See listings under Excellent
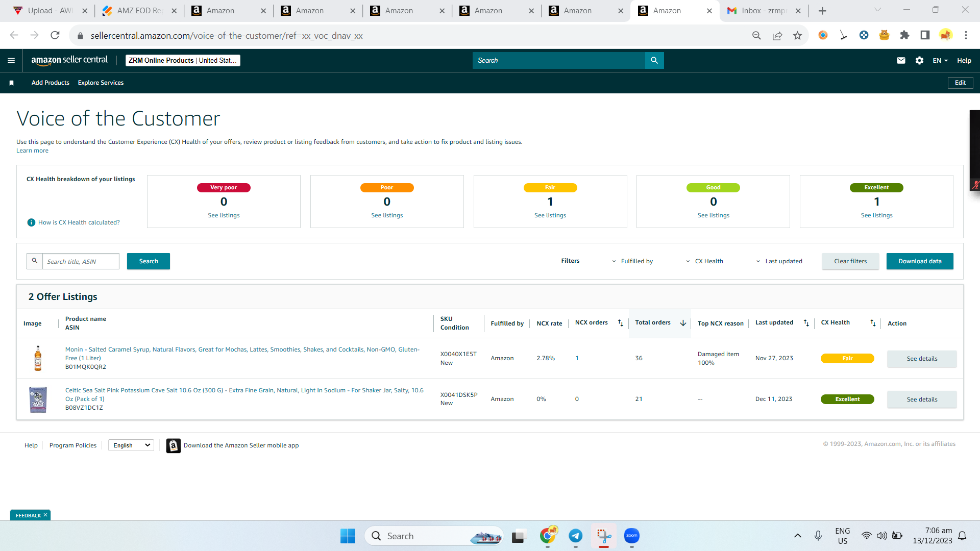The width and height of the screenshot is (980, 551). pyautogui.click(x=877, y=215)
